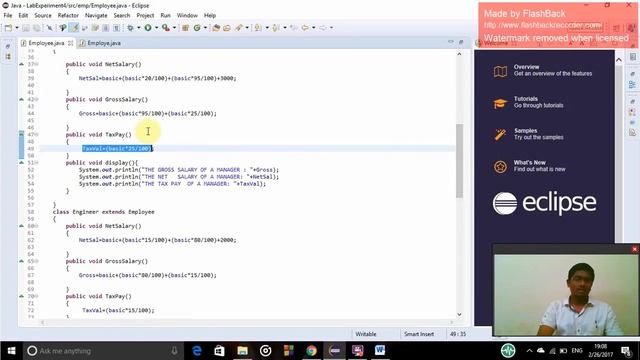Click the 'class Engineer extends Employee' code line
The height and width of the screenshot is (360, 640).
[103, 212]
